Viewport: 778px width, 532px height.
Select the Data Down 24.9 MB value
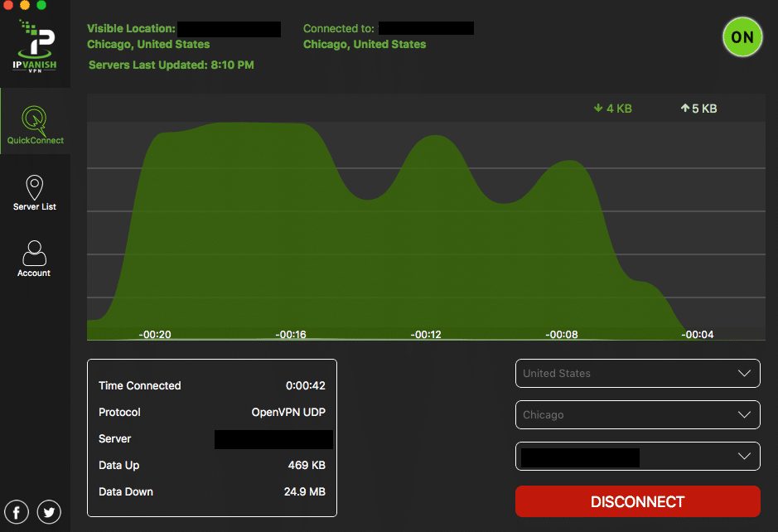[305, 491]
